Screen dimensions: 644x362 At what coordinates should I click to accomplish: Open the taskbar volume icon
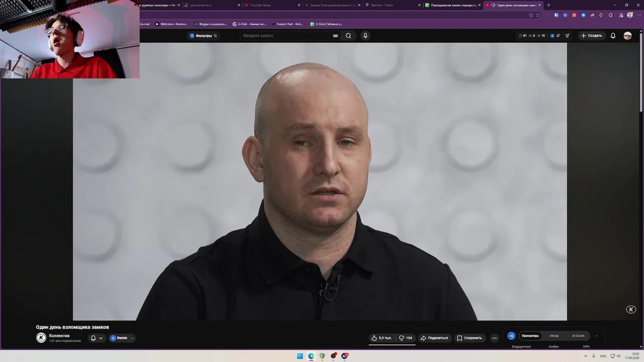tap(618, 356)
